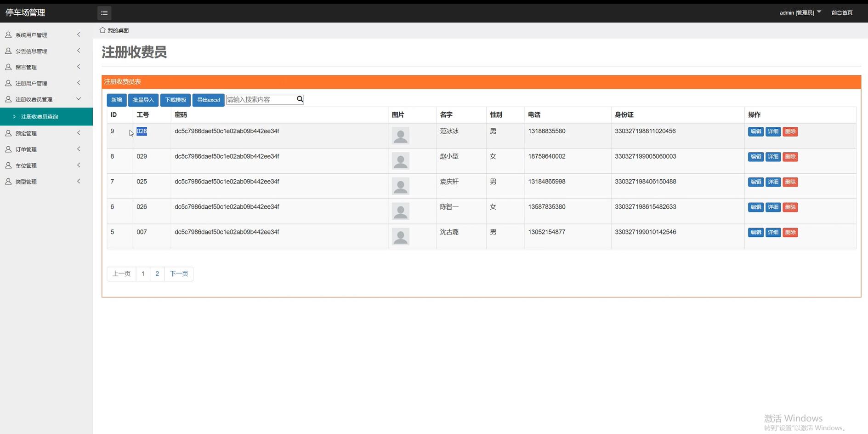Viewport: 868px width, 434px height.
Task: Expand the 车位管理 chevron
Action: 79,165
